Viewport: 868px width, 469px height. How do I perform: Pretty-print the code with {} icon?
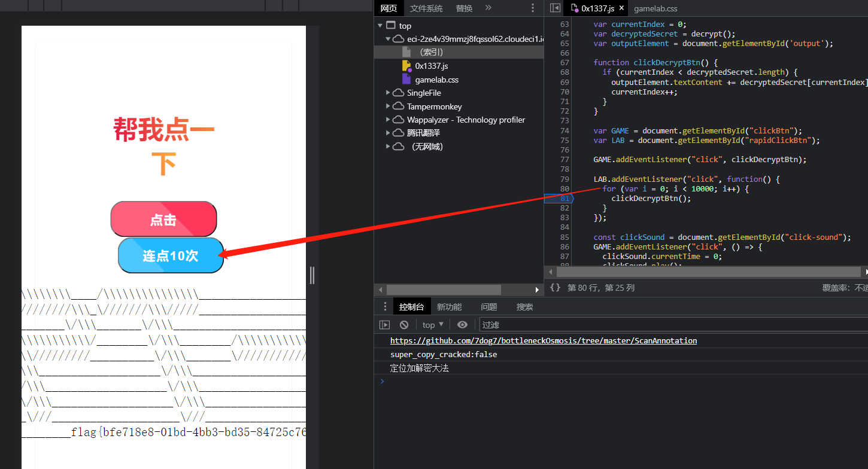point(555,288)
